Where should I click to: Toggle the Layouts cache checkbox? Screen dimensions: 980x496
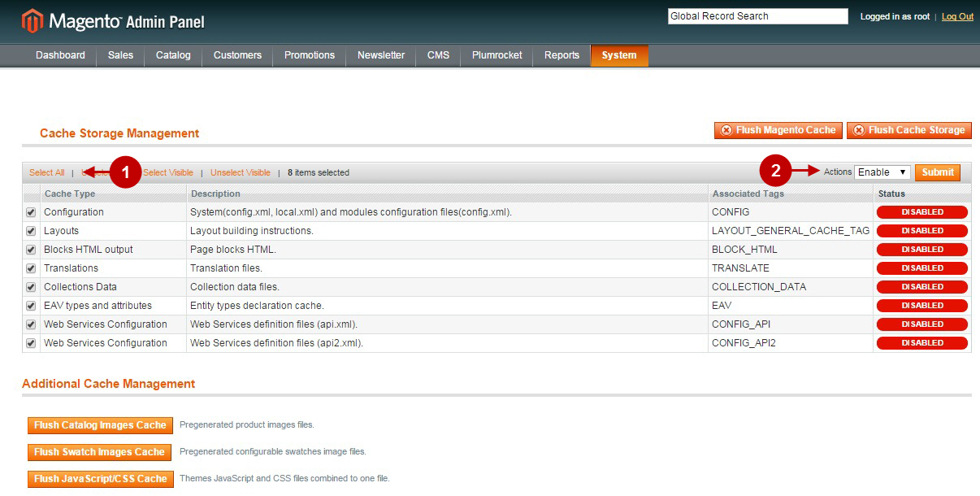(31, 231)
